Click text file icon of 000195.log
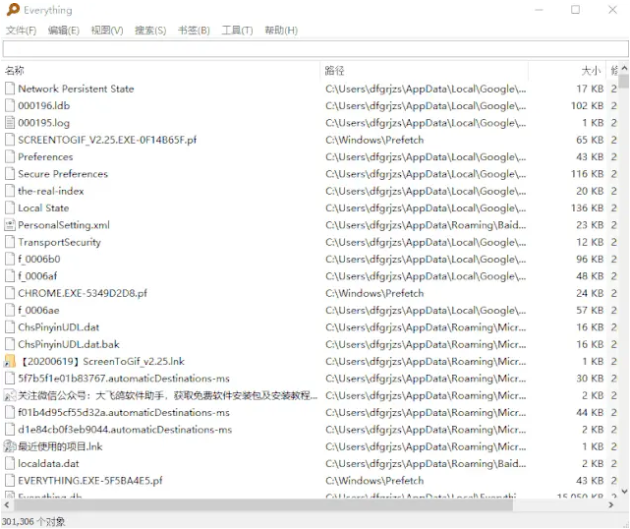This screenshot has width=630, height=529. point(10,123)
